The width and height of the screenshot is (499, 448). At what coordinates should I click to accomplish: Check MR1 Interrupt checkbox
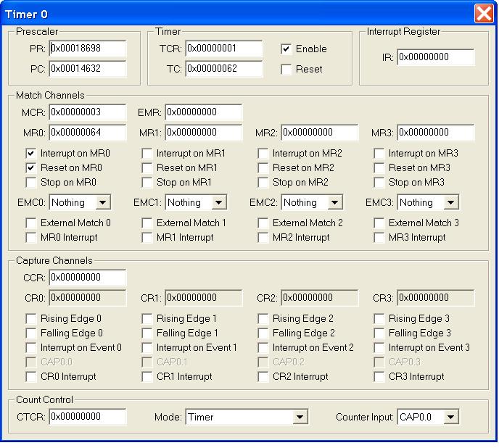point(147,238)
